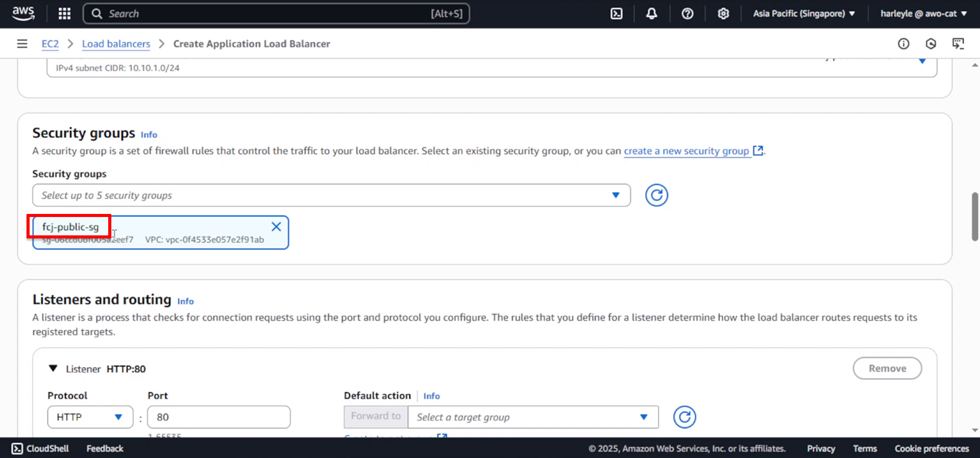Open the HTTP protocol dropdown
Screen dimensions: 980x458
tap(90, 417)
